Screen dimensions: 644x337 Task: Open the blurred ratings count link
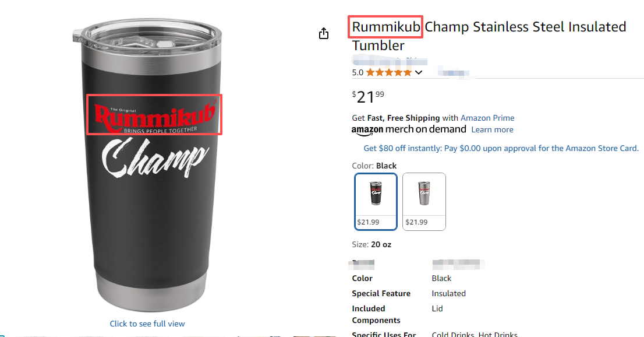coord(454,73)
